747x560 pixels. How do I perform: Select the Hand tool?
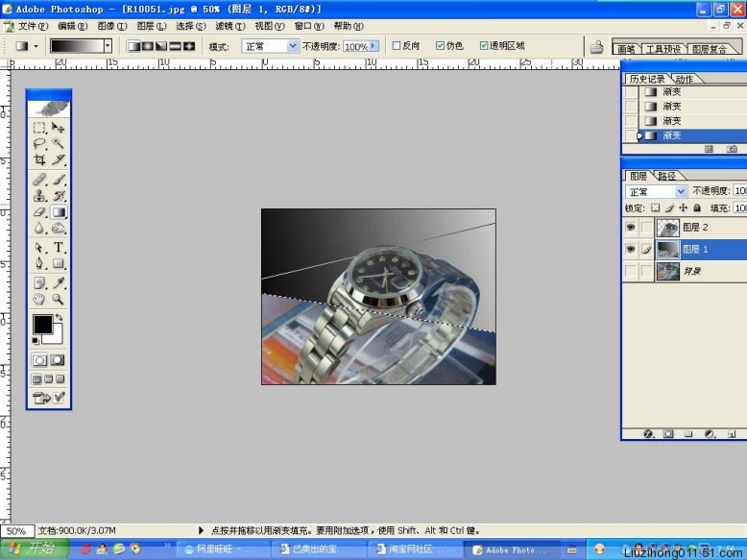[x=39, y=300]
